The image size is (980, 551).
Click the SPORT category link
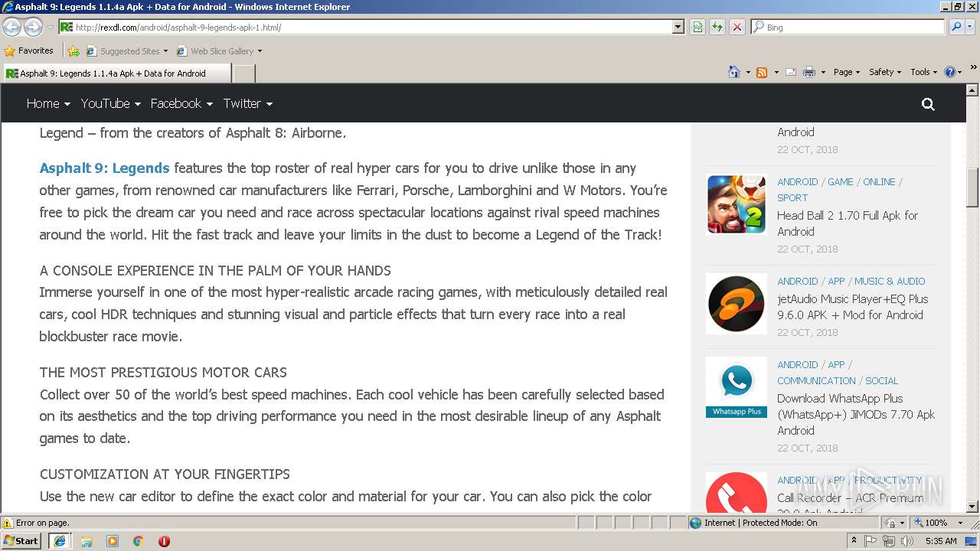pos(792,197)
